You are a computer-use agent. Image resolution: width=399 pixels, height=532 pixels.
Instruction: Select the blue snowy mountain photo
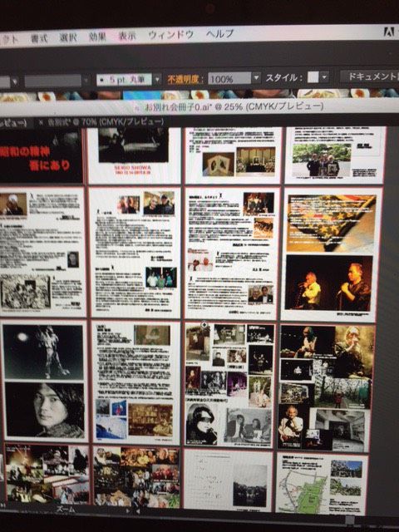[x=111, y=428]
